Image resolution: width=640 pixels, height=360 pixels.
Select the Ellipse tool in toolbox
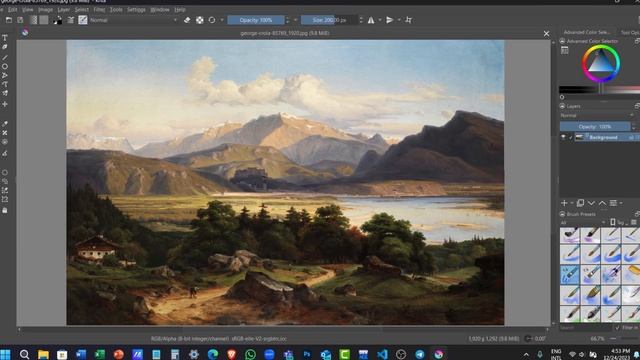pyautogui.click(x=5, y=66)
